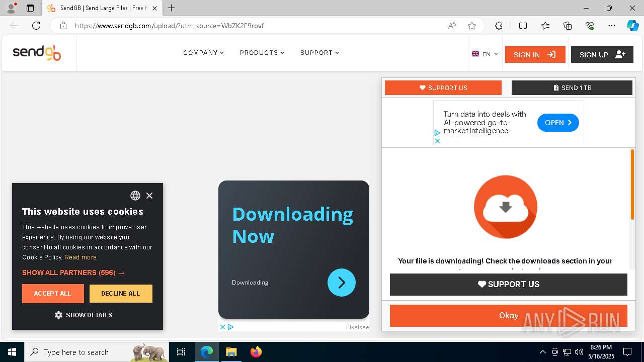Expand SHOW DETAILS in cookie popup
Viewport: 644px width, 362px height.
click(x=84, y=315)
